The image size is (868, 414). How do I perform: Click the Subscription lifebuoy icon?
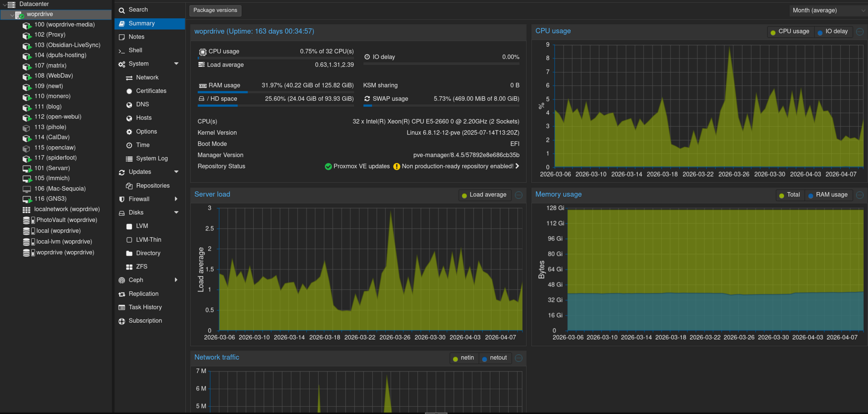122,321
